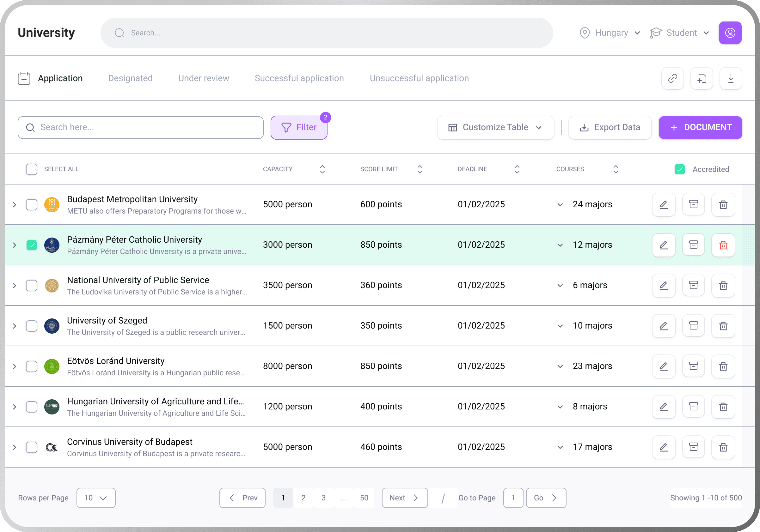
Task: Open the Rows per Page dropdown
Action: (96, 498)
